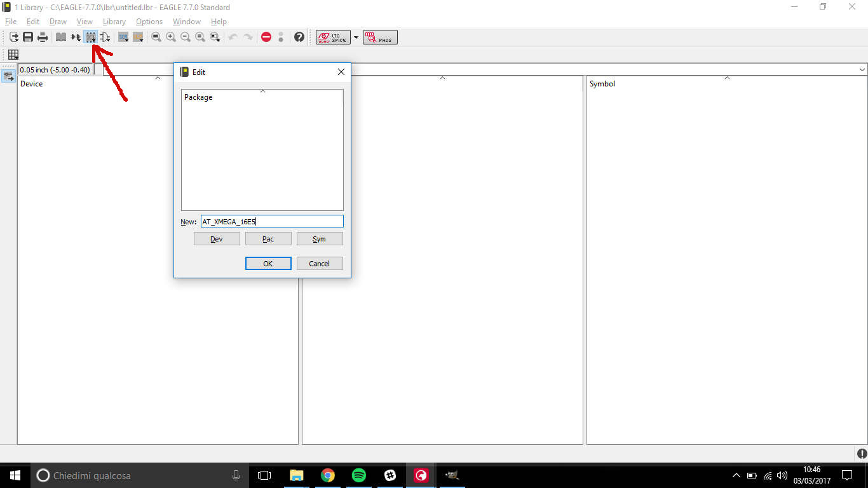
Task: Save the library with the floppy icon
Action: [x=28, y=37]
